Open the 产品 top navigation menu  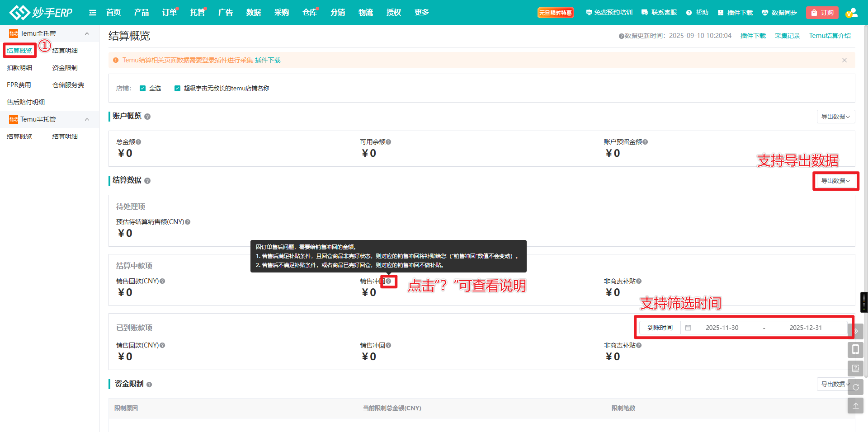tap(142, 13)
